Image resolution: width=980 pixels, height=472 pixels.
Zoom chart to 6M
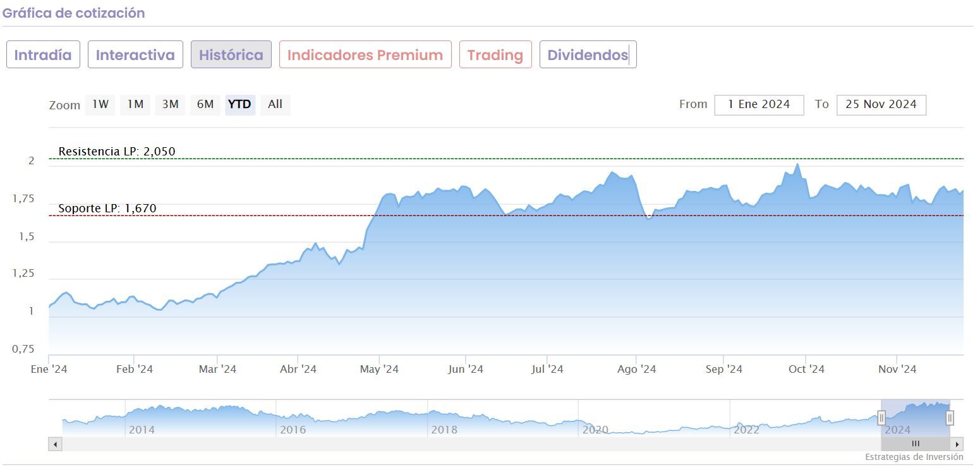tap(205, 104)
